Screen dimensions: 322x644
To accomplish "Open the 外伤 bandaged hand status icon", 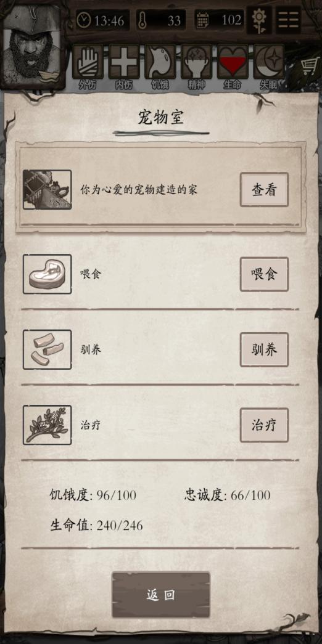I will pyautogui.click(x=88, y=62).
